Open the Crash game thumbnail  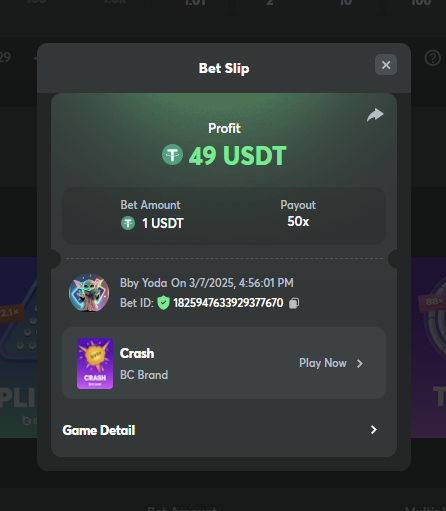coord(95,363)
